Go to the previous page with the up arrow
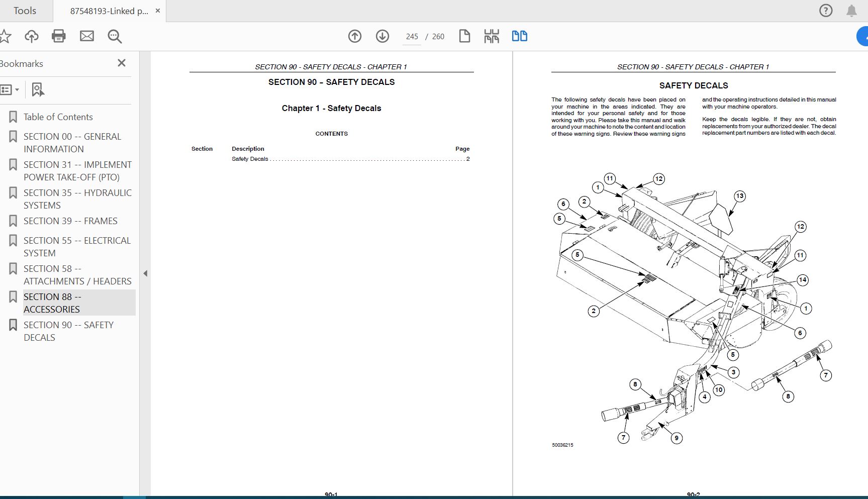Viewport: 868px width, 499px height. (x=355, y=36)
